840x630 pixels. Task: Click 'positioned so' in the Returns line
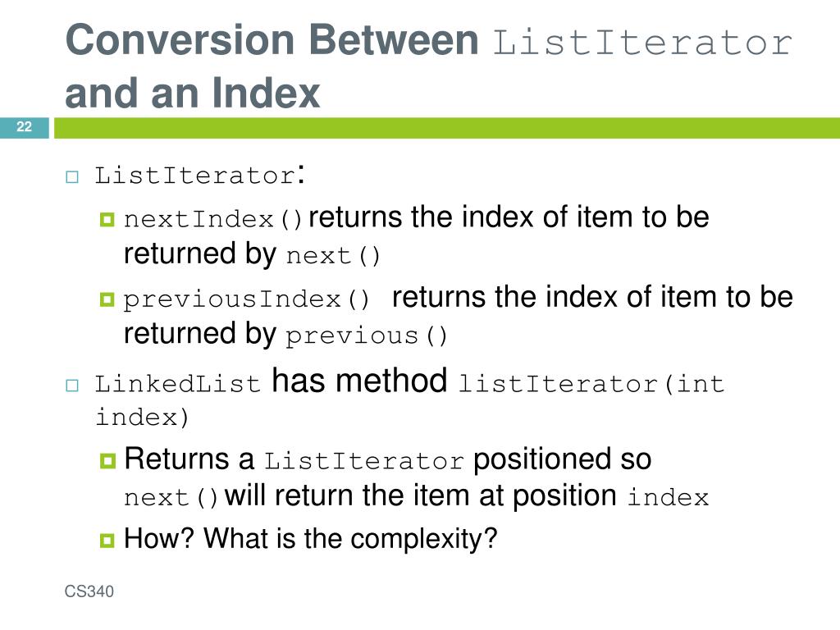pos(563,459)
